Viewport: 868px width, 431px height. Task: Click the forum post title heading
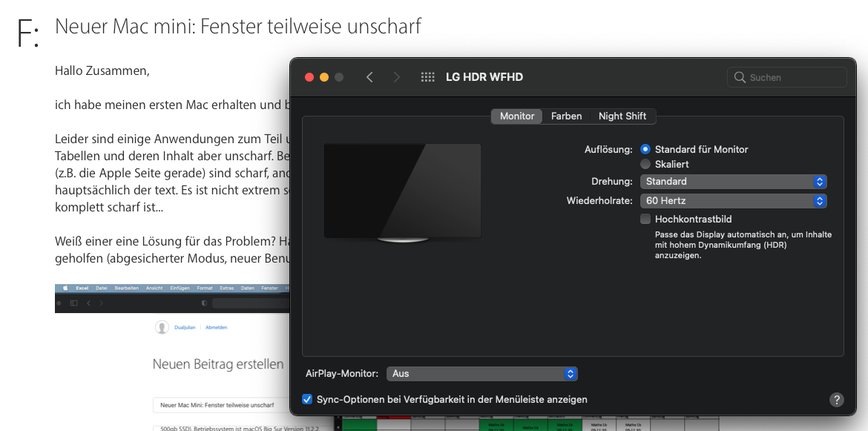point(238,26)
